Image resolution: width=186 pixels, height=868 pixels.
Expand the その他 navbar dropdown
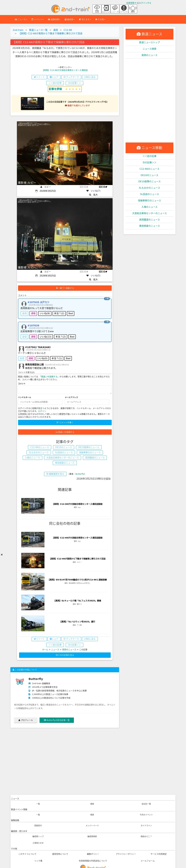[x=101, y=20]
